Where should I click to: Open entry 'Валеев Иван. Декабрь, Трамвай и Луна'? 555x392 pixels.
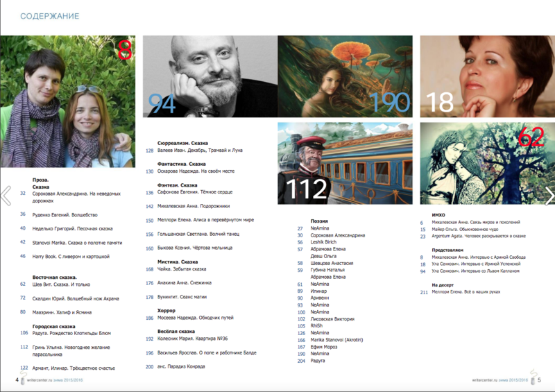tap(200, 150)
